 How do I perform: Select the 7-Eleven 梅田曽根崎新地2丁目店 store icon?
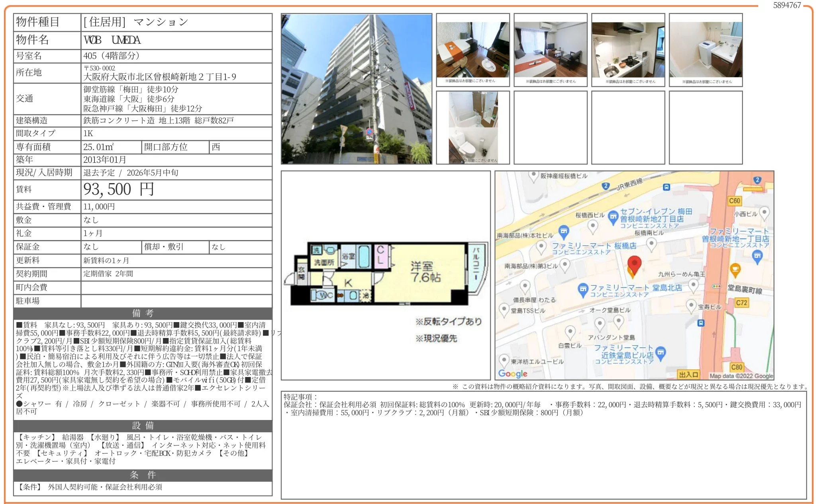click(613, 217)
